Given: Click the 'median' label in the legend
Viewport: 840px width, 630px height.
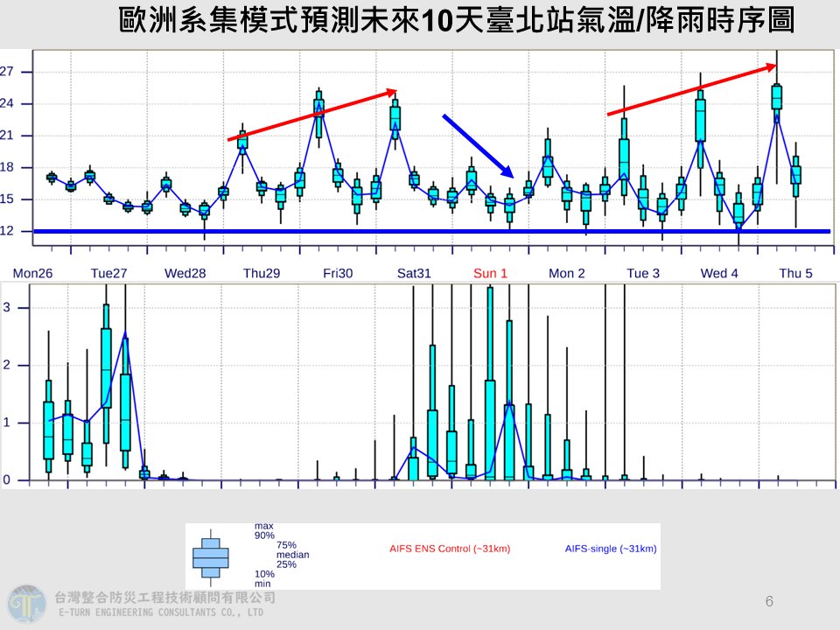Looking at the screenshot, I should 292,555.
